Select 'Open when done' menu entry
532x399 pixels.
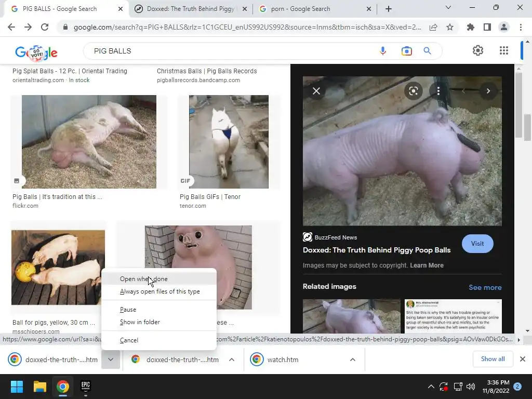(x=159, y=279)
